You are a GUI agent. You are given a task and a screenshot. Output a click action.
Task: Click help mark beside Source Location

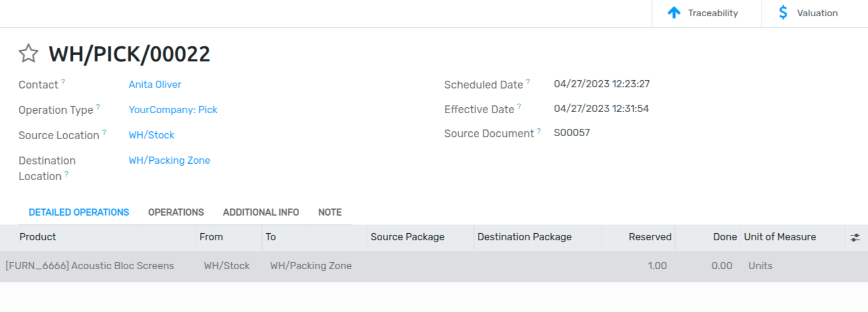tap(104, 132)
